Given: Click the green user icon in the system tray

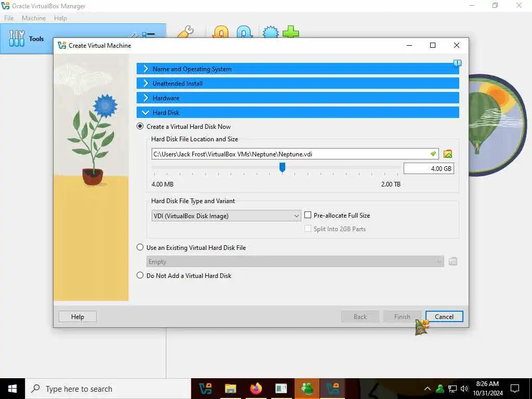Looking at the screenshot, I should pyautogui.click(x=440, y=389).
